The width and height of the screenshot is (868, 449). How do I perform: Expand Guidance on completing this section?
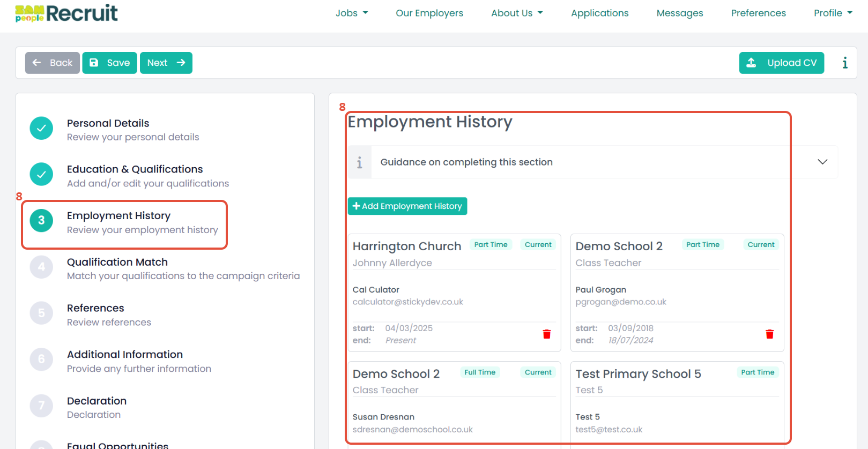[822, 162]
